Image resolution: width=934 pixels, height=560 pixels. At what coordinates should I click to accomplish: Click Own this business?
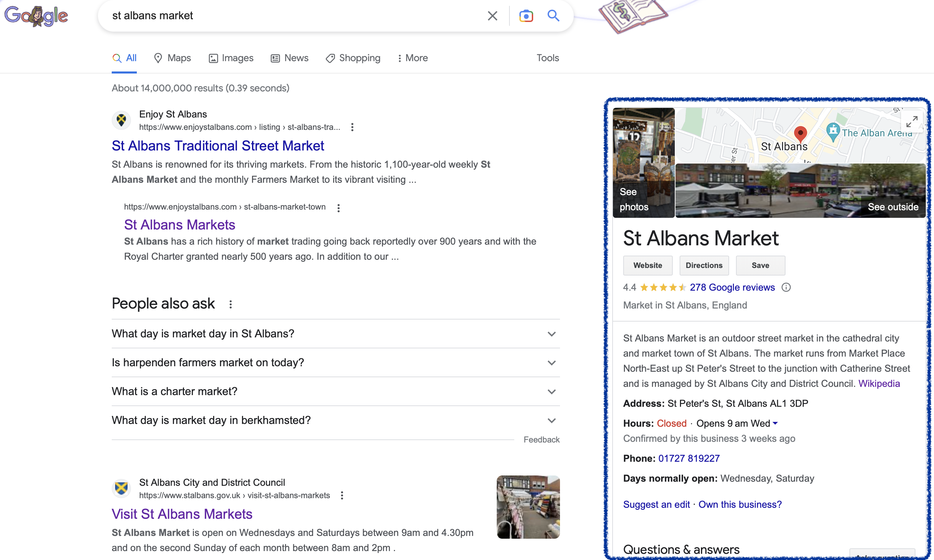click(740, 505)
